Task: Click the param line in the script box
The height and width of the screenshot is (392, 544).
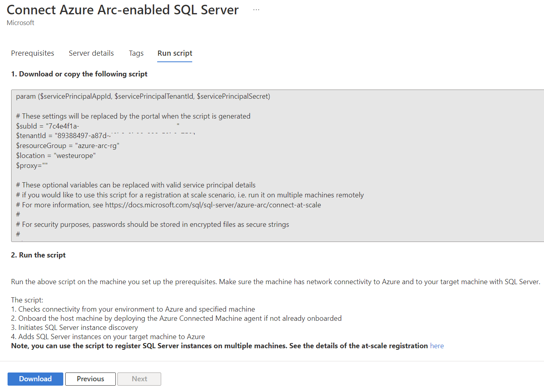Action: [143, 96]
